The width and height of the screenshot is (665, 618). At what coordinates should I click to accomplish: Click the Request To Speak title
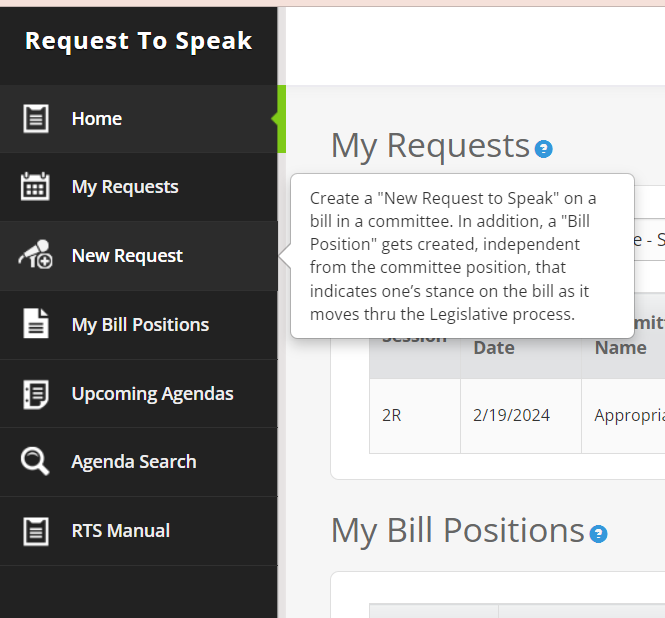coord(139,41)
